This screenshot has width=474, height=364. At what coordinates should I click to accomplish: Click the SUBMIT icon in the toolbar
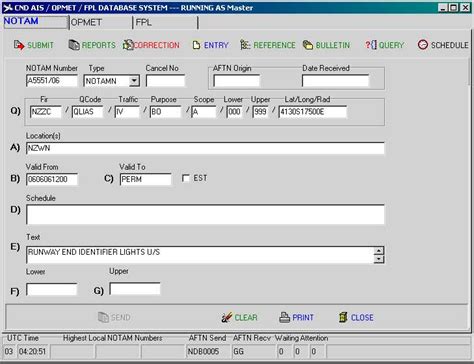(19, 45)
